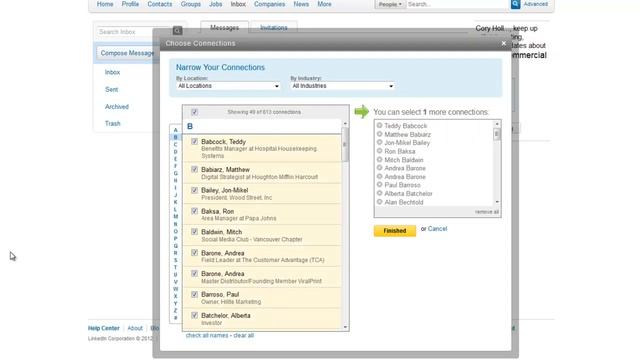Open the Profile menu
The image size is (640, 360).
pyautogui.click(x=130, y=4)
